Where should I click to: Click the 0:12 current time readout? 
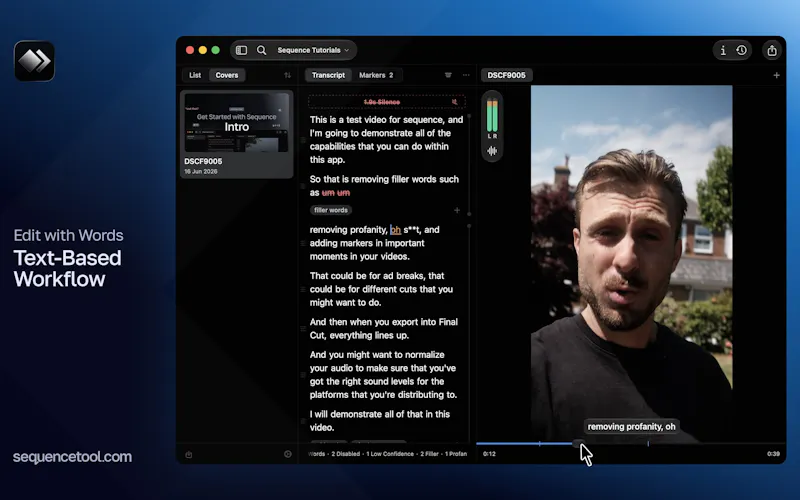[x=489, y=454]
